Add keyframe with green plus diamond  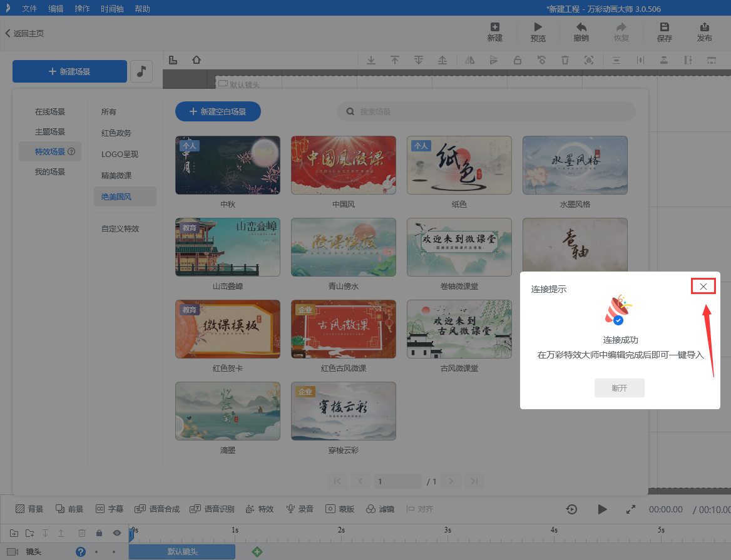tap(257, 552)
